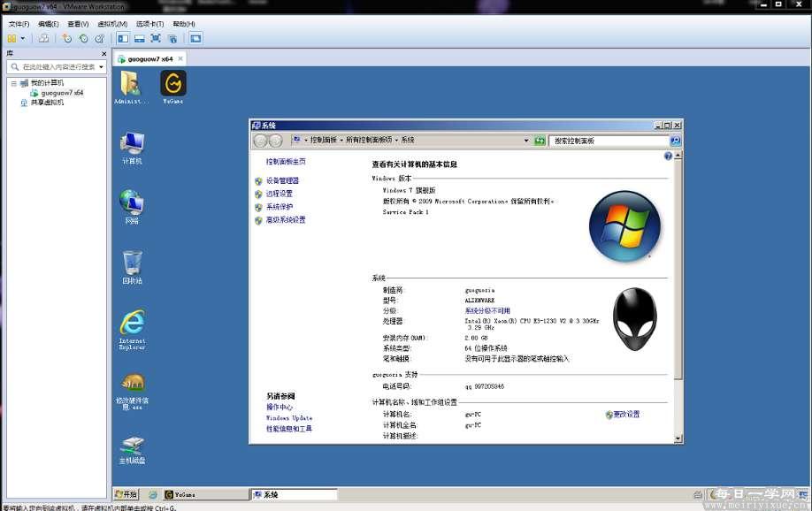Expand the address bar history dropdown arrow

tap(526, 141)
